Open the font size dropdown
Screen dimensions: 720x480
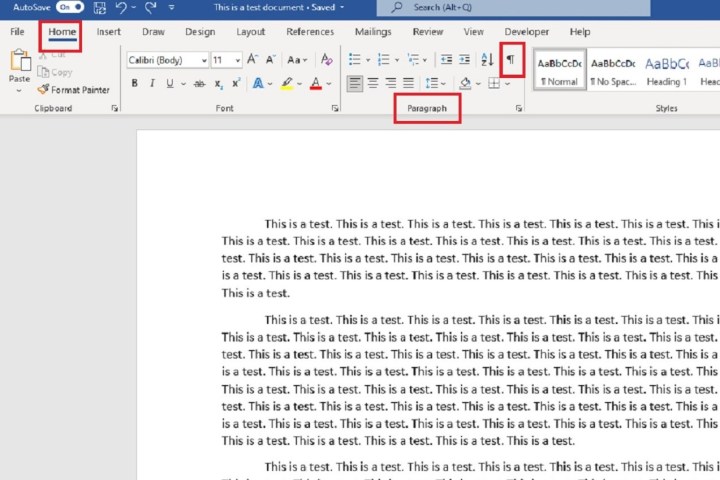[236, 60]
